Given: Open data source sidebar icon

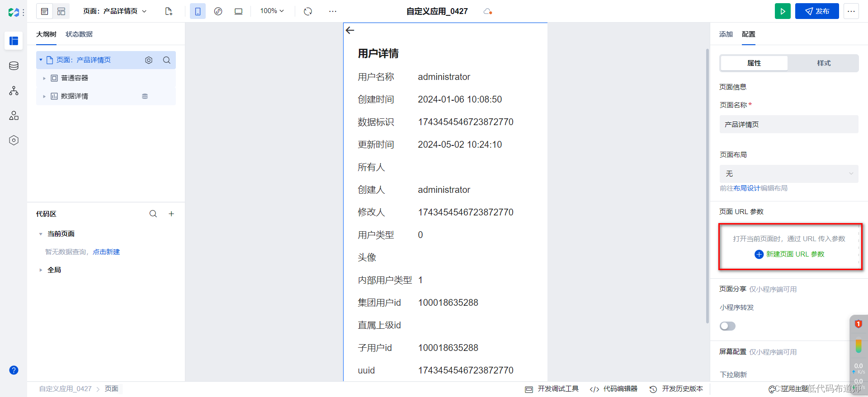Looking at the screenshot, I should 14,66.
